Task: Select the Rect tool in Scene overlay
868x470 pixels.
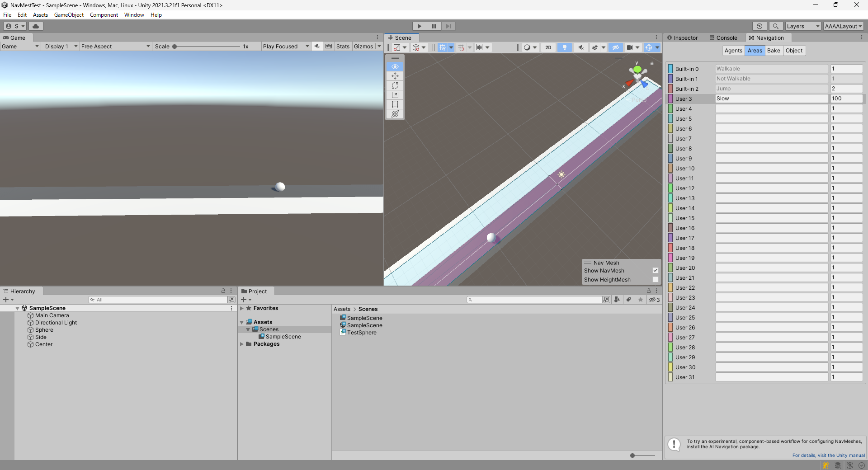Action: pos(395,104)
